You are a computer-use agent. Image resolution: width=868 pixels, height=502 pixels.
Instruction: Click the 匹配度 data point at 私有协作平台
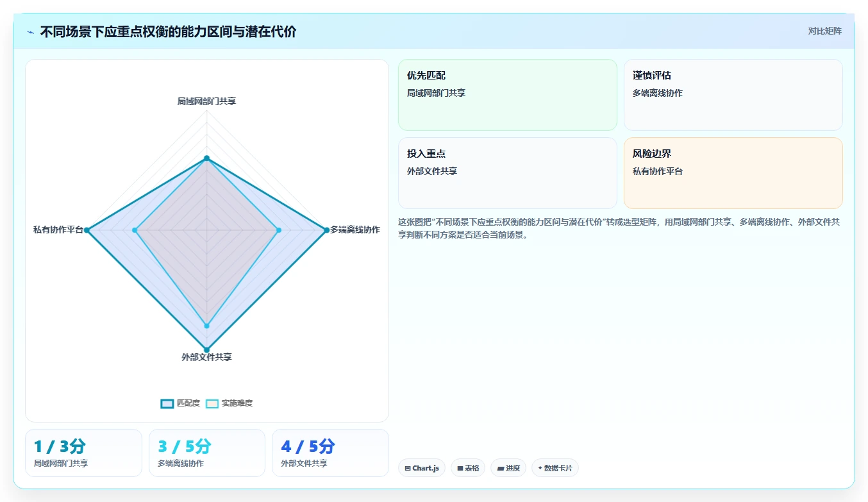[x=87, y=230]
